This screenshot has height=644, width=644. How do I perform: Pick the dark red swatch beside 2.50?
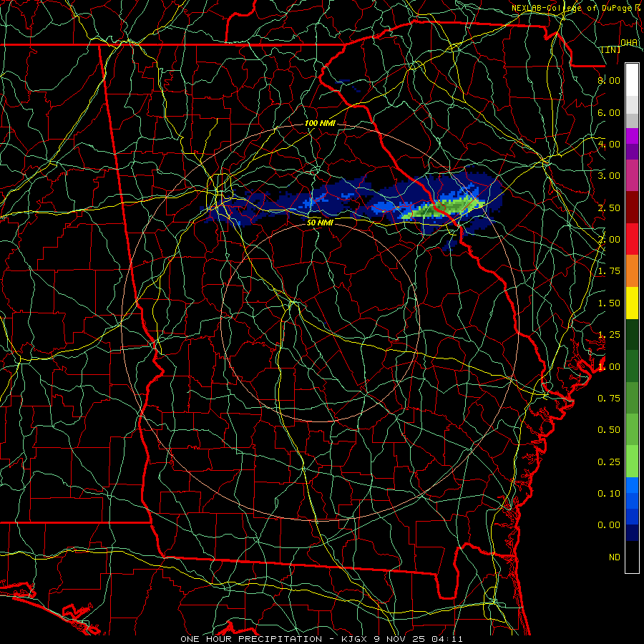pos(632,208)
